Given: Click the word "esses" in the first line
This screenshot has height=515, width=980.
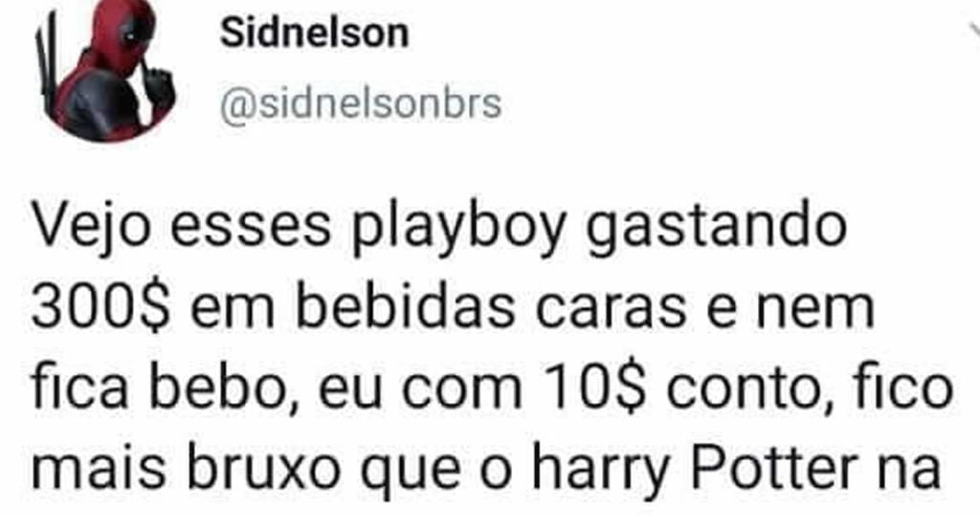Looking at the screenshot, I should tap(251, 229).
